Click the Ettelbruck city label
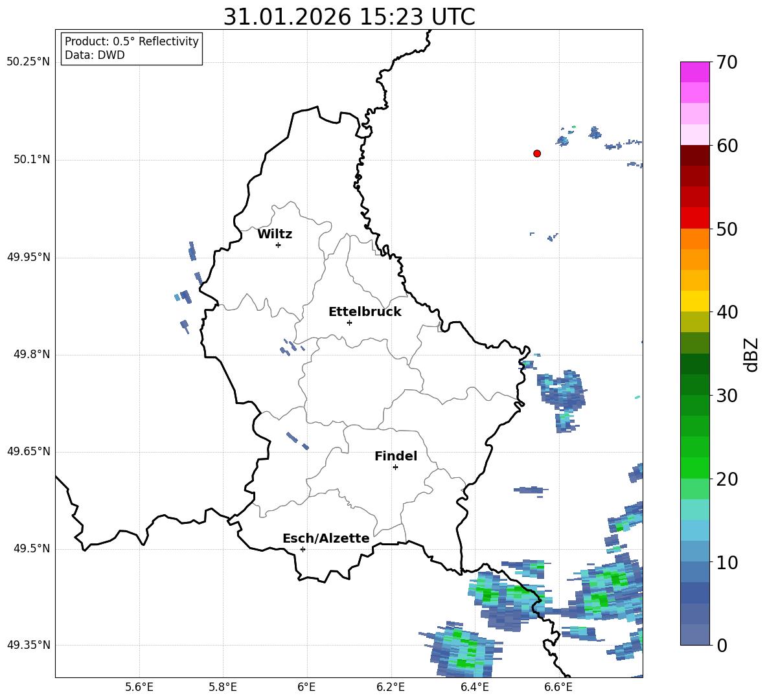 pos(365,312)
